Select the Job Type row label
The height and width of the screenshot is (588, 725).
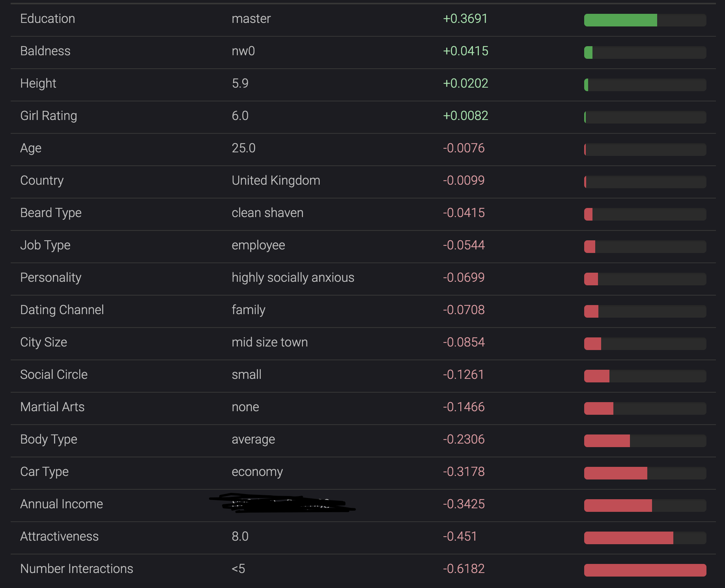tap(45, 245)
